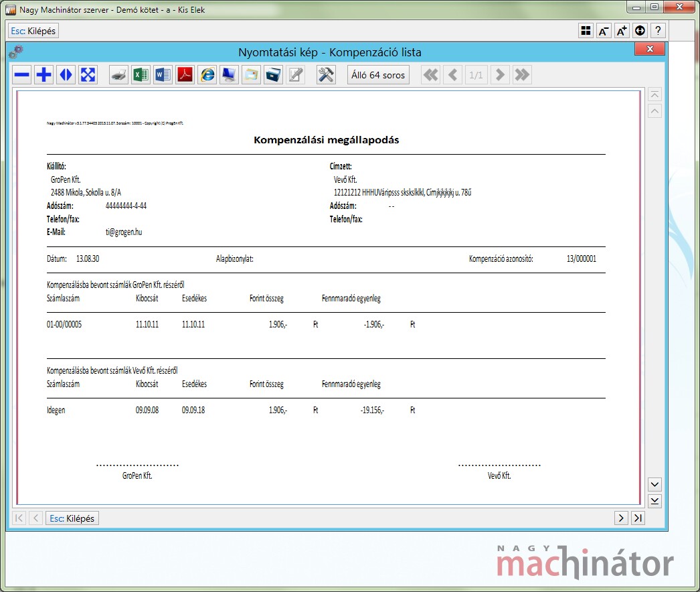700x592 pixels.
Task: Click the zoom out minus icon
Action: coord(23,75)
